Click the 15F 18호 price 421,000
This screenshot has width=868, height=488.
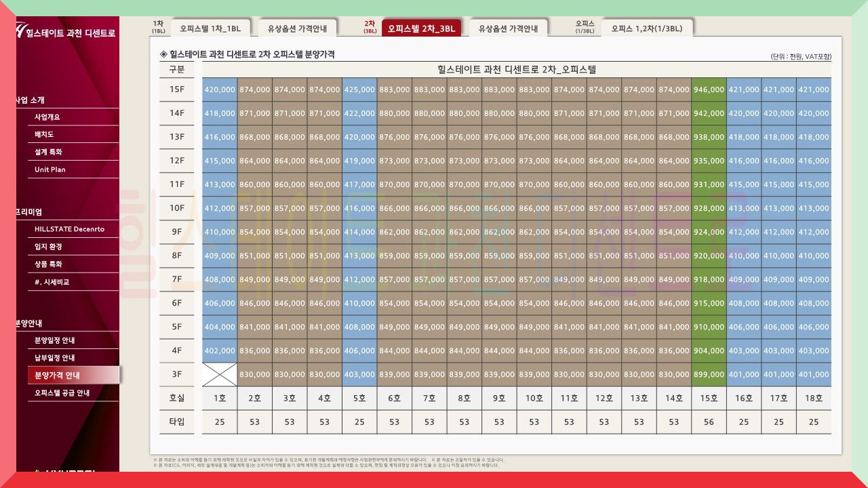(814, 89)
